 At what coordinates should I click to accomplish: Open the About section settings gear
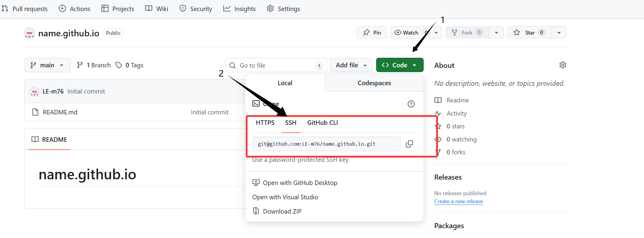563,65
